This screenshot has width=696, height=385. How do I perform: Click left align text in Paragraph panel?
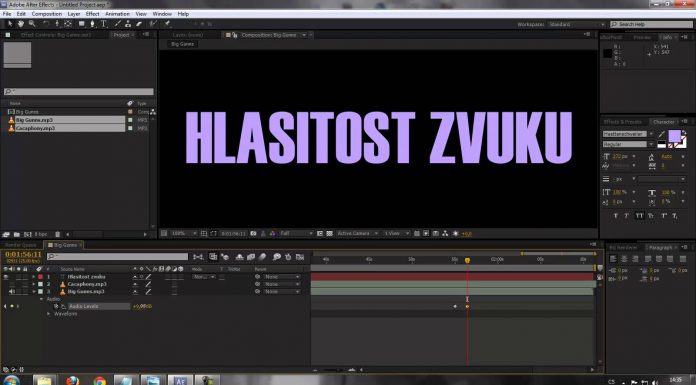pyautogui.click(x=613, y=259)
